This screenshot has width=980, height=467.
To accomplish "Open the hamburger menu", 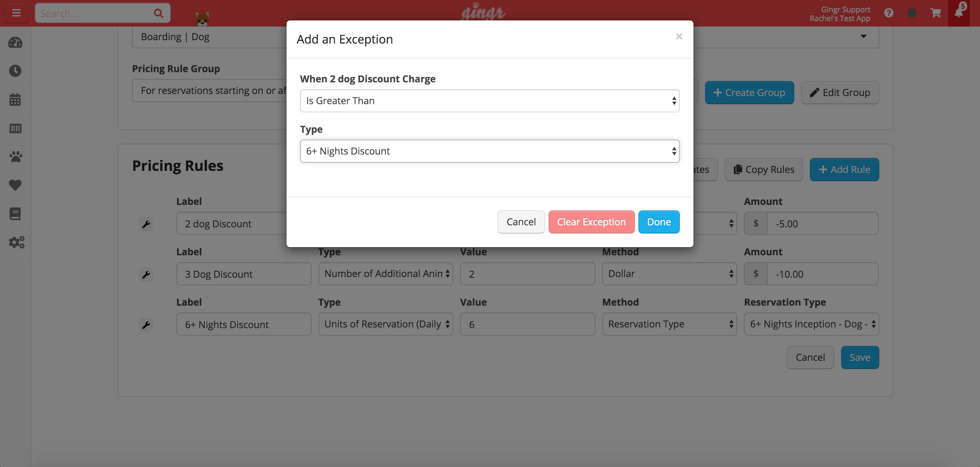I will click(16, 13).
